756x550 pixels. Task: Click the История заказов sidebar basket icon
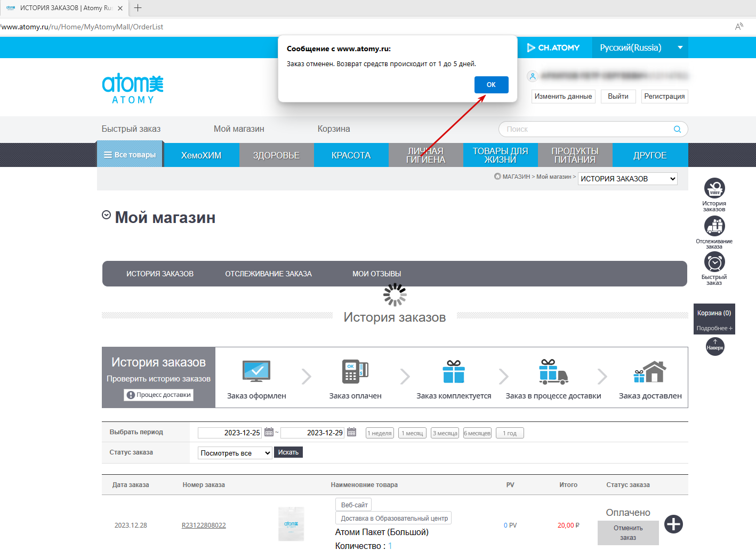(714, 188)
